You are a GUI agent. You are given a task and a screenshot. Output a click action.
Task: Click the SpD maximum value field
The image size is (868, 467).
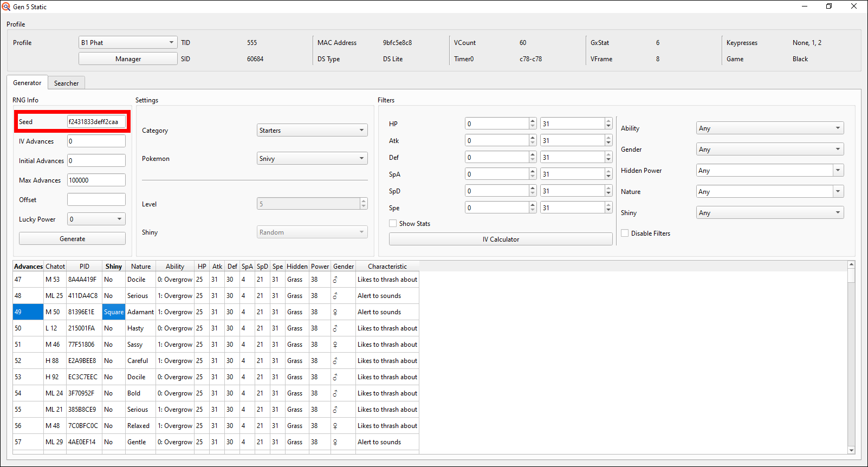[x=573, y=191]
